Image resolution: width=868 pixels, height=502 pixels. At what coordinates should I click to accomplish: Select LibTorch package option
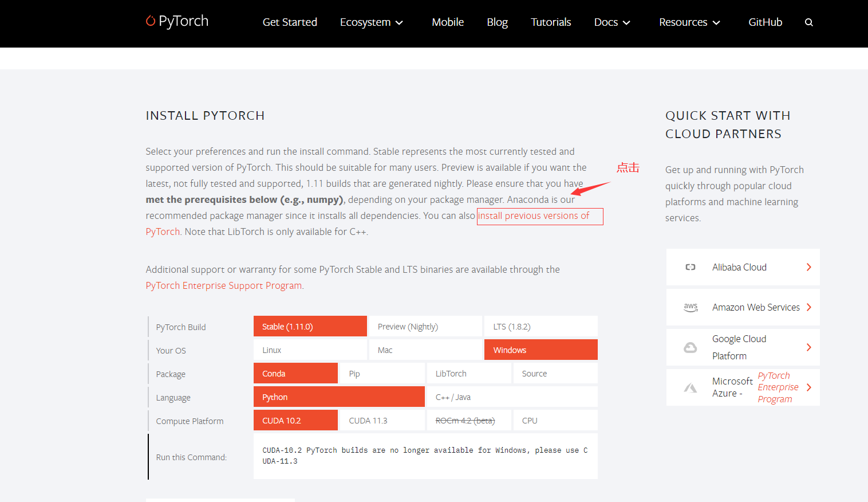(x=469, y=373)
